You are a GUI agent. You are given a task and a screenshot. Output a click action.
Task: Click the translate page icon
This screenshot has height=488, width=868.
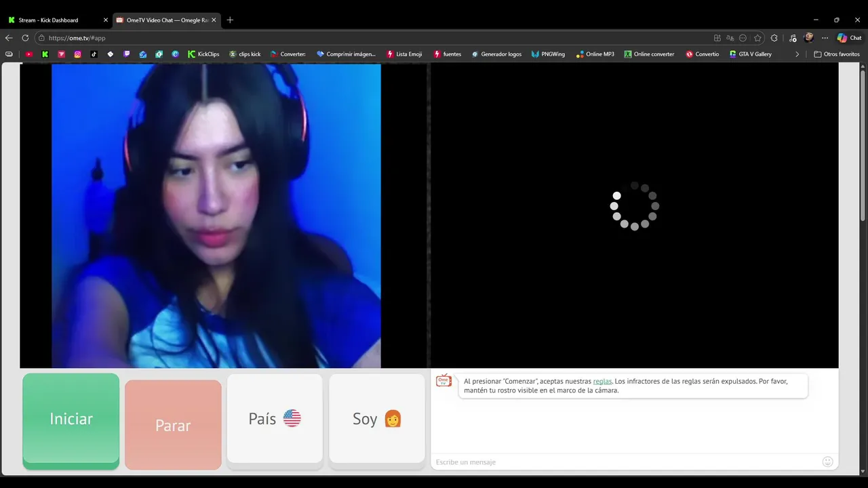(x=730, y=38)
